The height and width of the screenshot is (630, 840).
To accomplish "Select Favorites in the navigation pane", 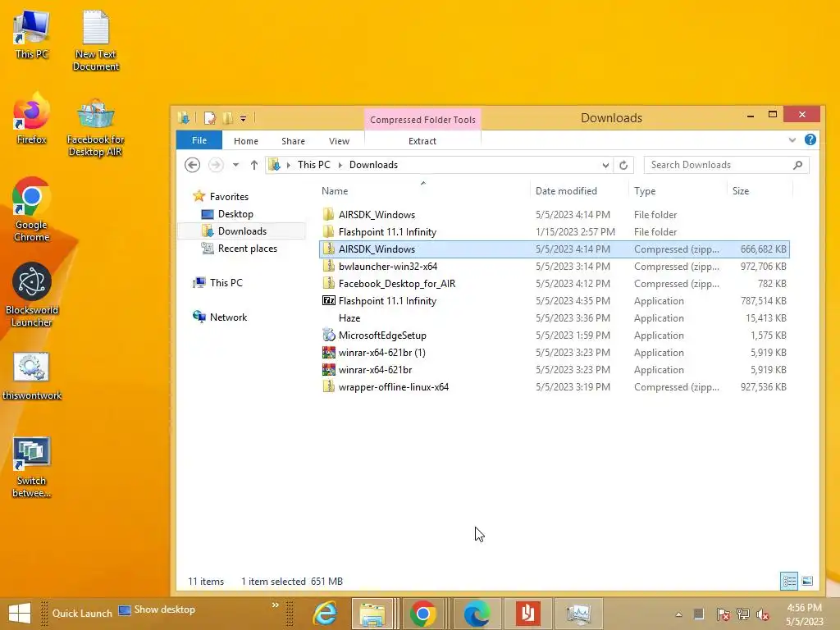I will click(x=229, y=197).
